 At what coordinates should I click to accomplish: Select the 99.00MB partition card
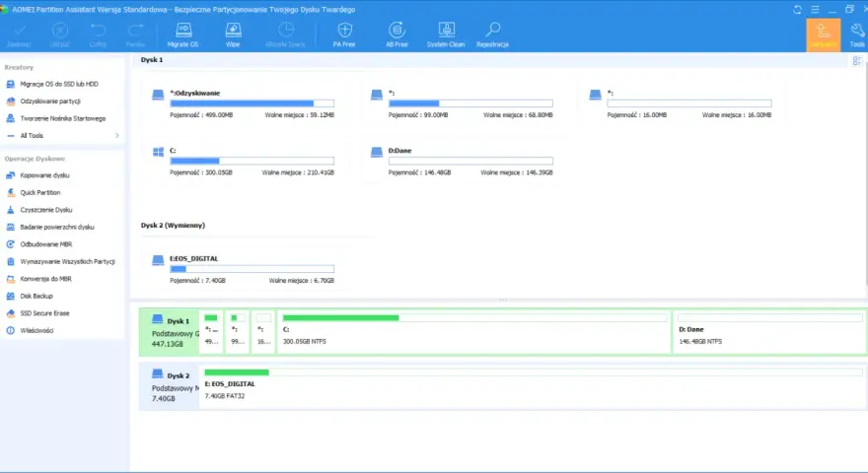463,103
